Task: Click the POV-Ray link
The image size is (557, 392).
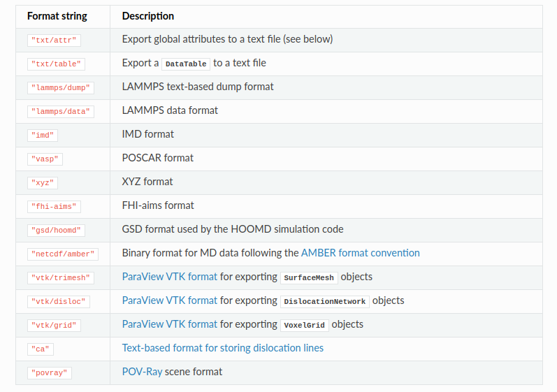Action: point(142,372)
